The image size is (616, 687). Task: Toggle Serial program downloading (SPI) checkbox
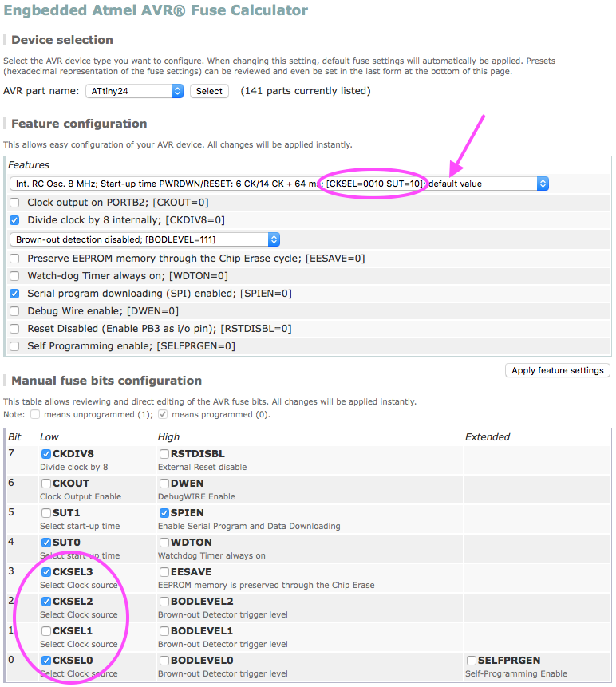coord(14,293)
